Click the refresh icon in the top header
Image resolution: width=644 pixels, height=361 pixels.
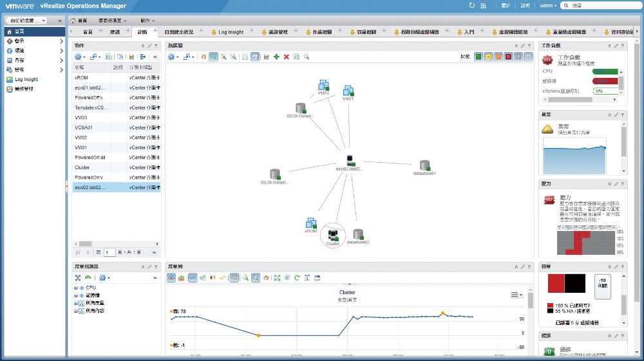point(471,5)
